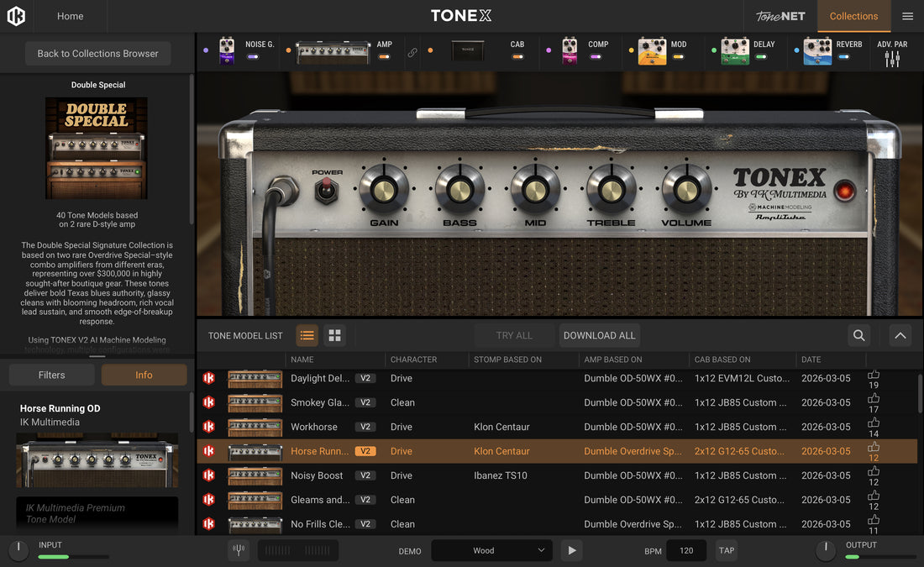Toggle CAB on/off switch
The image size is (924, 567).
[x=518, y=57]
